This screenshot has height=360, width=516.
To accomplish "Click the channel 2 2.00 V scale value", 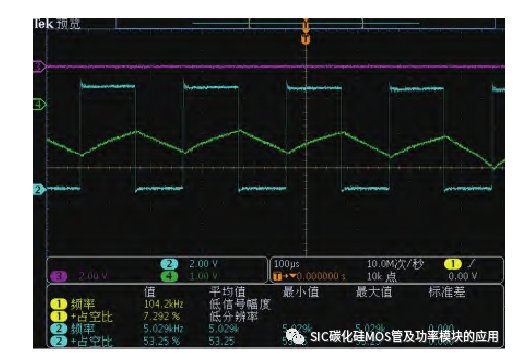I will 204,264.
